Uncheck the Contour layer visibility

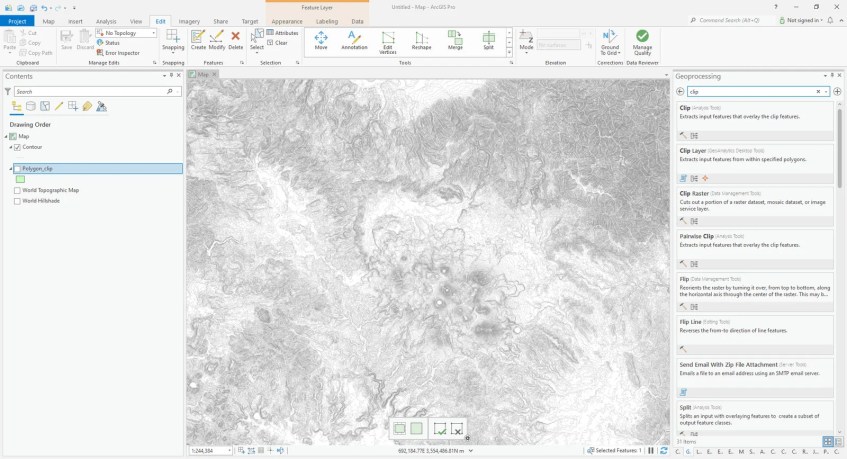tap(17, 147)
